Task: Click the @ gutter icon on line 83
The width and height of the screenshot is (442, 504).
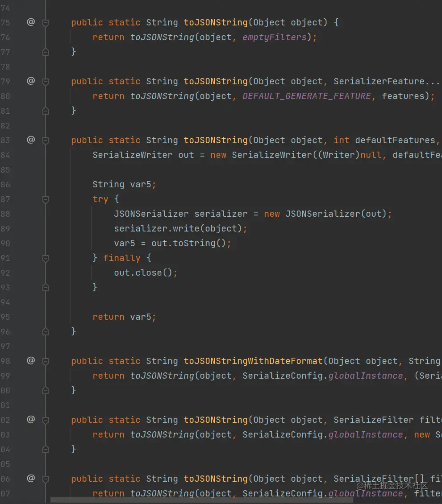Action: point(31,140)
